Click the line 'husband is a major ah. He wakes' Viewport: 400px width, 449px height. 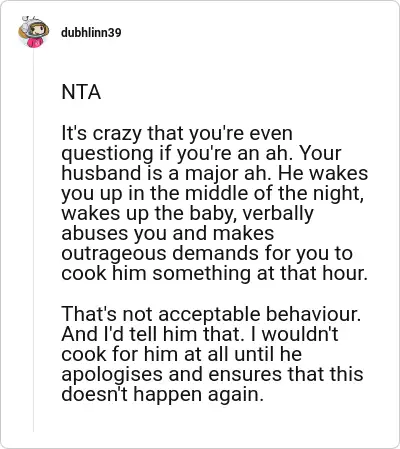click(215, 173)
